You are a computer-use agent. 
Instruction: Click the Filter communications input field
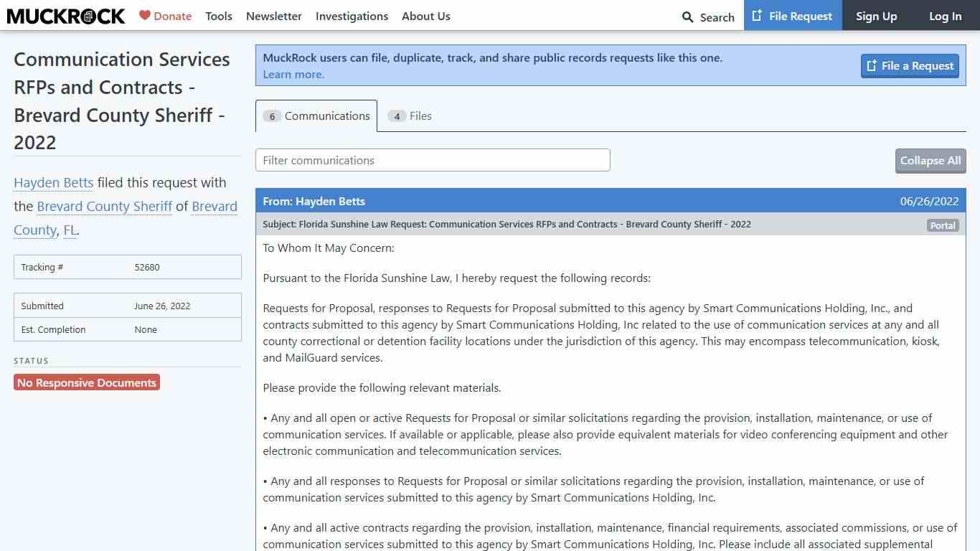433,160
